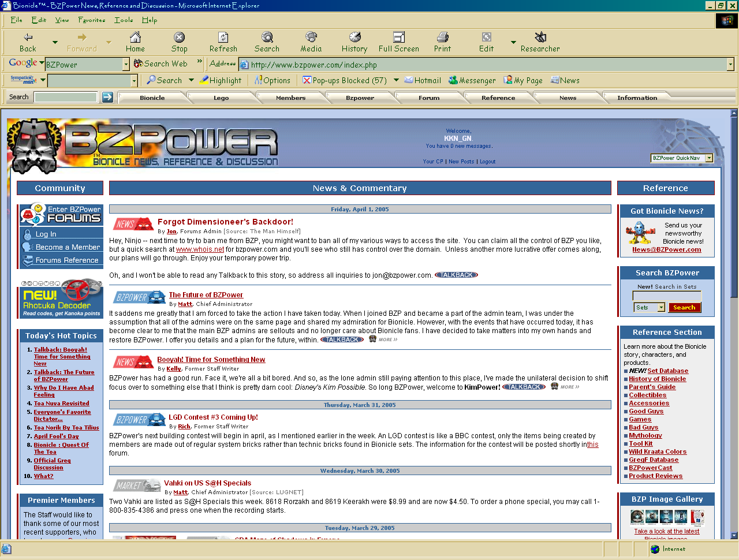Click the Talkback button under Forgot Dimensioneer's

[x=456, y=275]
